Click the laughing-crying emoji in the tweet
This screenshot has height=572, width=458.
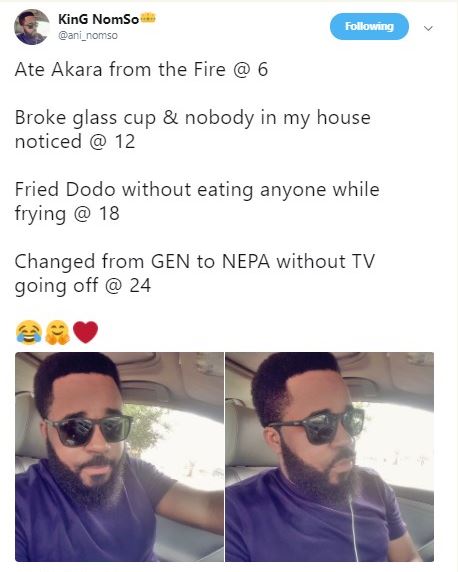click(x=29, y=332)
